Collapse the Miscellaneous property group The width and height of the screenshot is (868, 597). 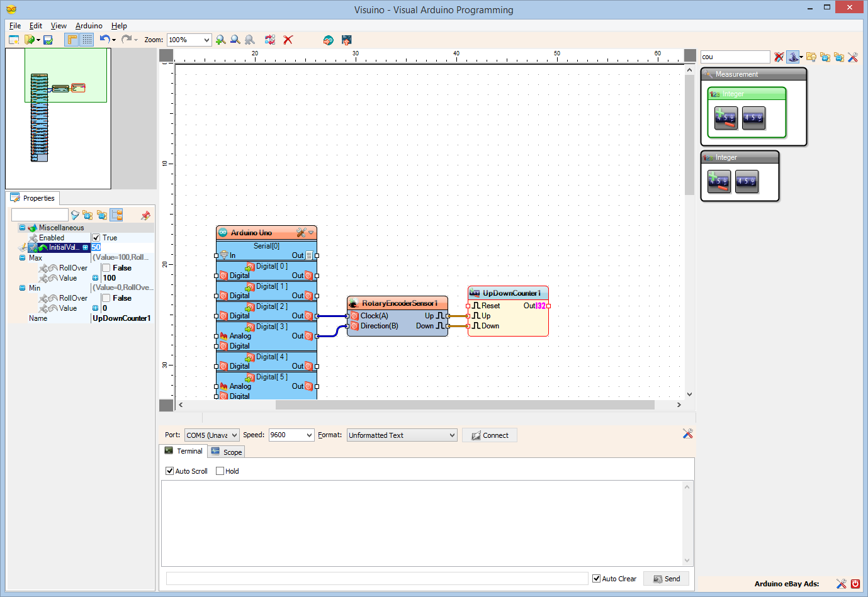pyautogui.click(x=22, y=227)
